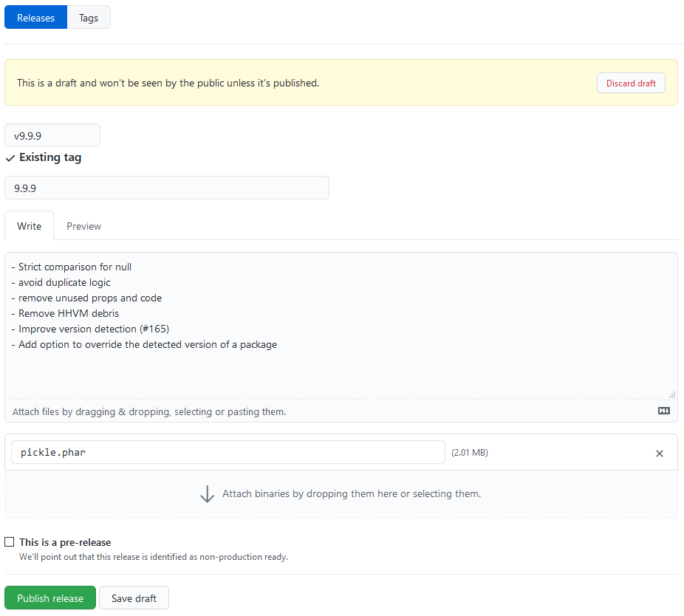Switch to the Tags tab
Screen dimensions: 684x616
click(x=88, y=17)
